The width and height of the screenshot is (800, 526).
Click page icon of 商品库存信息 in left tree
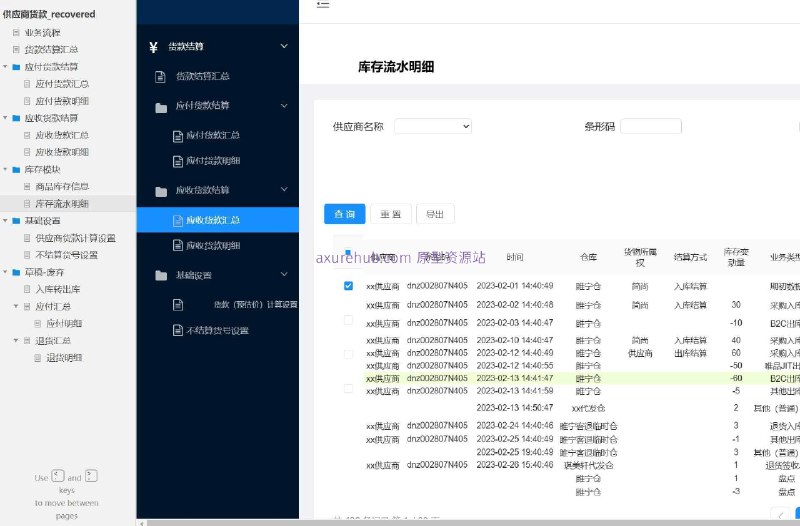click(27, 187)
